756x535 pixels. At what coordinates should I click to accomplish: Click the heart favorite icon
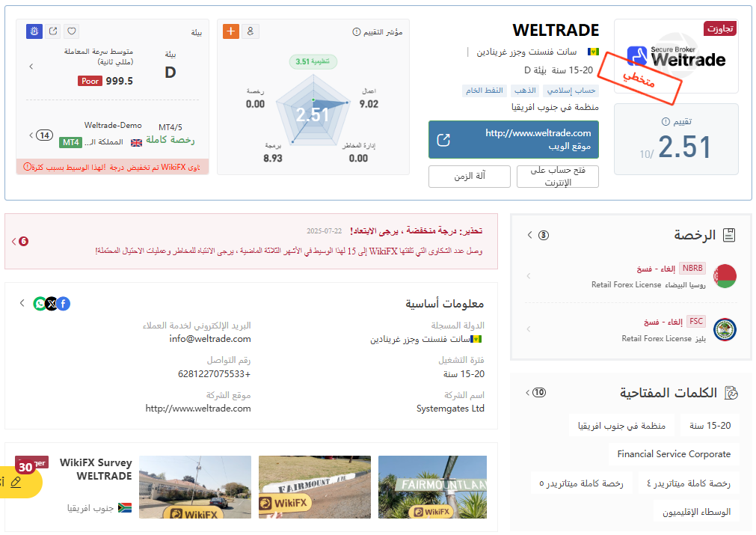coord(72,31)
